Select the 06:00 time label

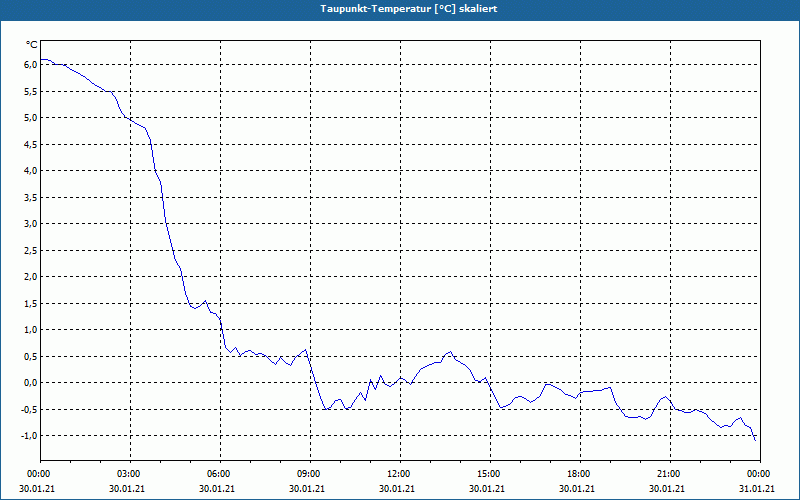[217, 474]
